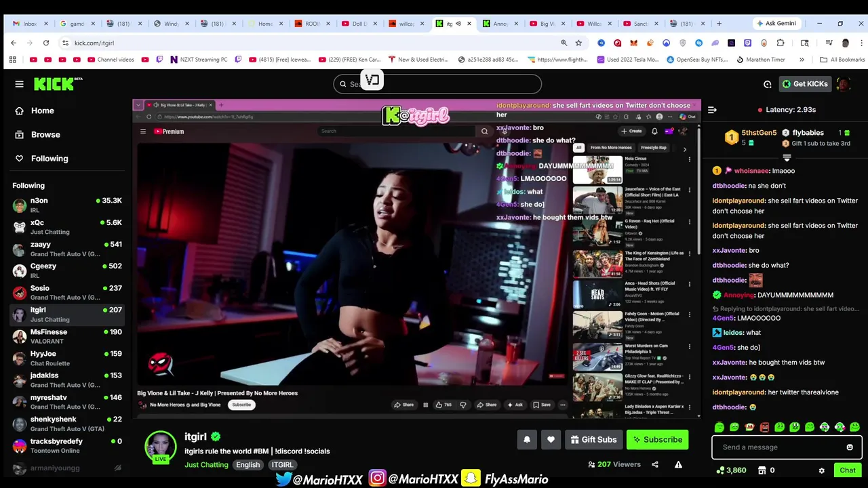Bookmark this page with the star icon

[x=578, y=43]
